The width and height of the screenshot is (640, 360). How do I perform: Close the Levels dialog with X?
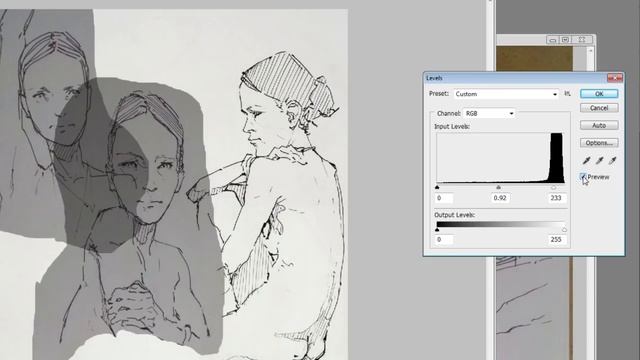coord(615,78)
